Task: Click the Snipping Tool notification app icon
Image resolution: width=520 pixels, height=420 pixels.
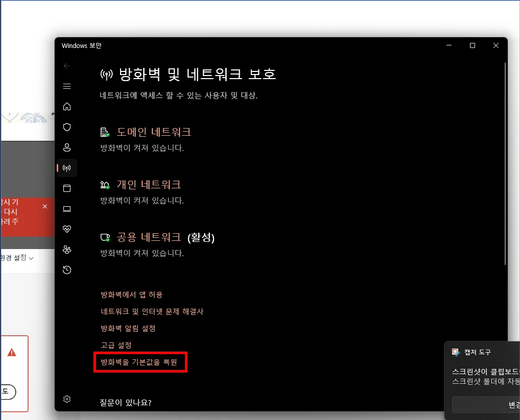Action: click(456, 352)
